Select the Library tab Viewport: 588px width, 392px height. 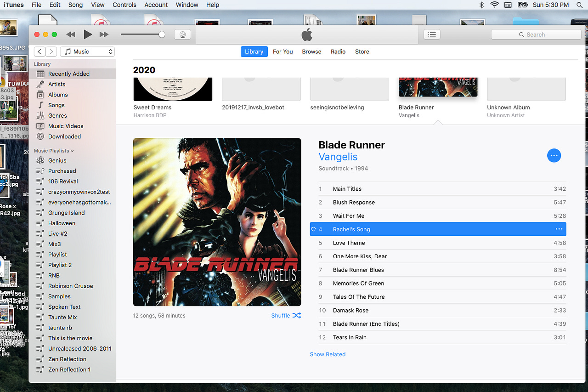point(254,51)
